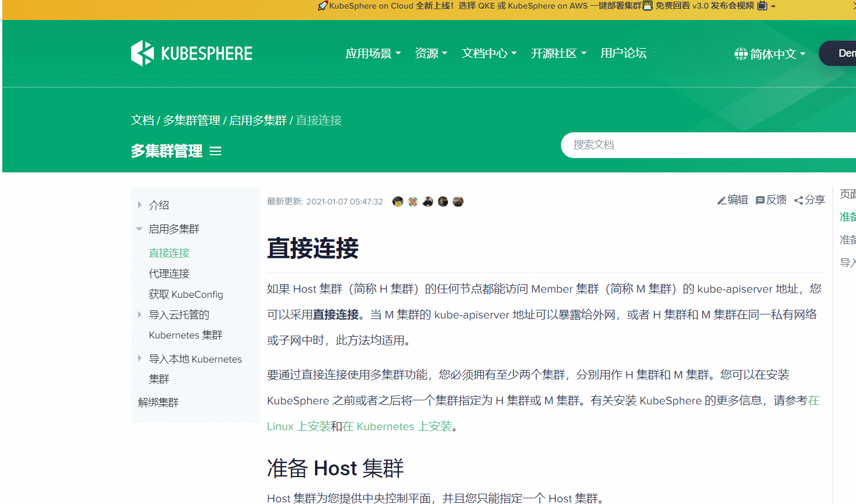Click the 直接连接 page heading

click(x=313, y=249)
